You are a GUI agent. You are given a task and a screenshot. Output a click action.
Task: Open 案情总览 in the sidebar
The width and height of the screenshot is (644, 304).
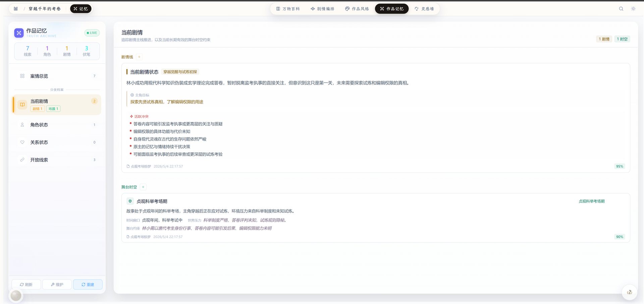pos(57,76)
